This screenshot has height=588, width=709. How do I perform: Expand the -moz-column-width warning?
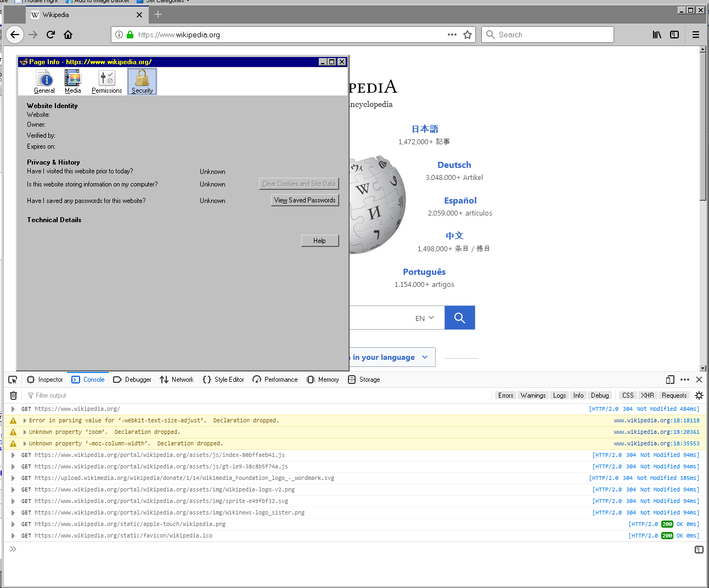tap(25, 444)
